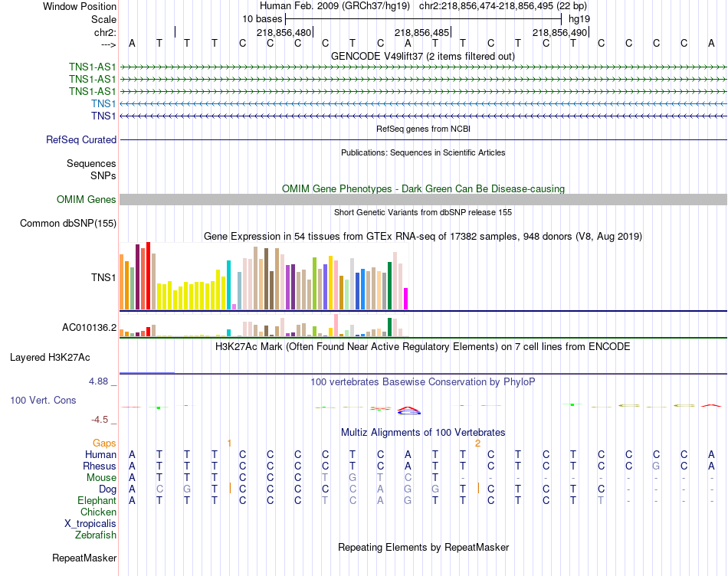Click the 218,856,485 position label
Viewport: 728px width, 576px height.
click(x=421, y=32)
